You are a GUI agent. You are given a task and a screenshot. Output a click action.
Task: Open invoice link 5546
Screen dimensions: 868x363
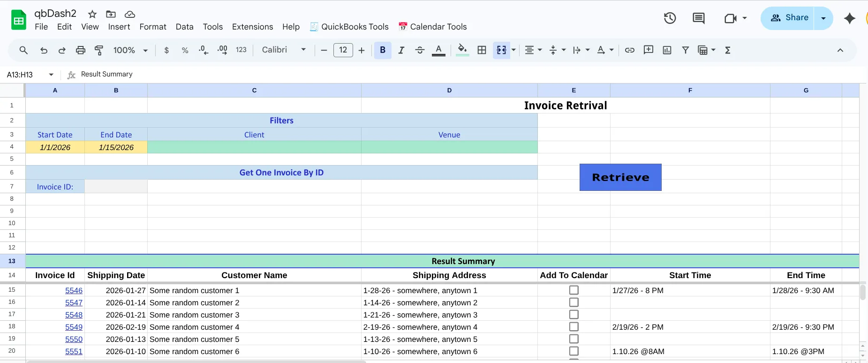tap(74, 291)
